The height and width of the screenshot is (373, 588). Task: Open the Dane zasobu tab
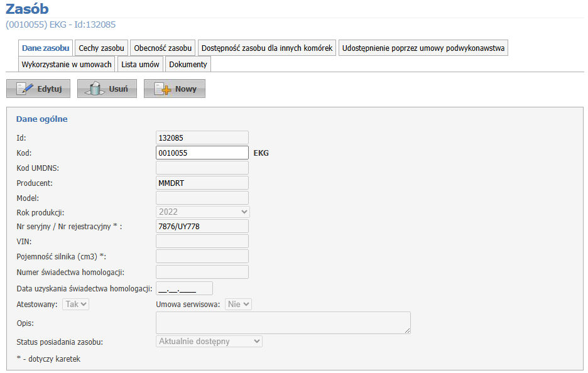[45, 48]
